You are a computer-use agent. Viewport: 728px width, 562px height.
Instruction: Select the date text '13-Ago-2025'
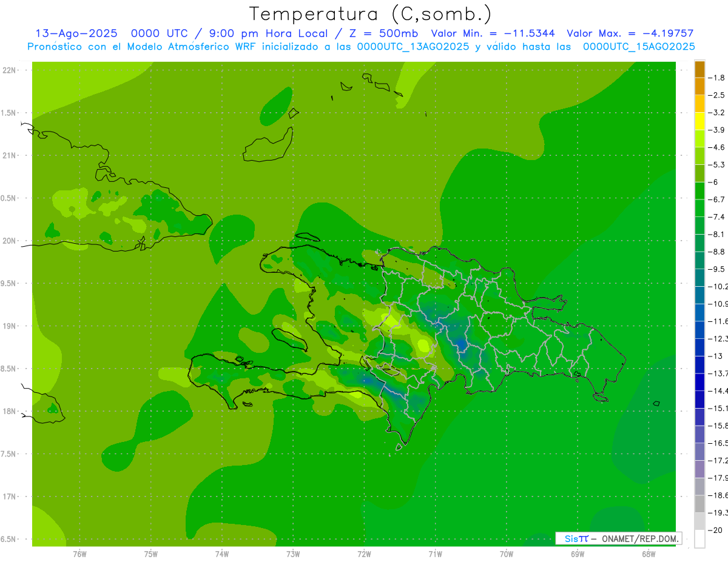pos(76,33)
